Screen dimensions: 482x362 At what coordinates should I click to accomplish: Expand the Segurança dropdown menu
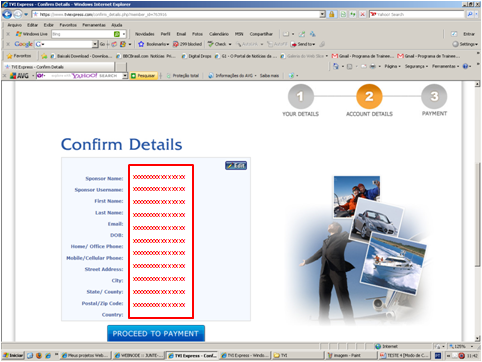[416, 66]
